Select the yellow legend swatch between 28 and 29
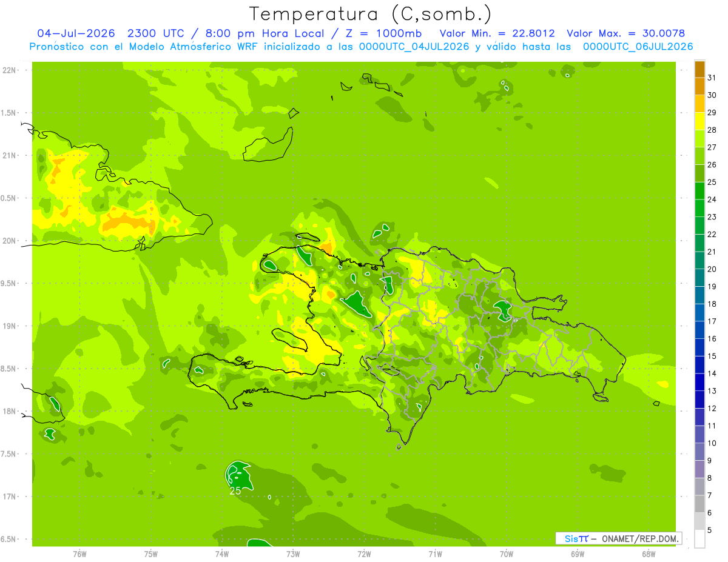The image size is (728, 562). tap(699, 121)
